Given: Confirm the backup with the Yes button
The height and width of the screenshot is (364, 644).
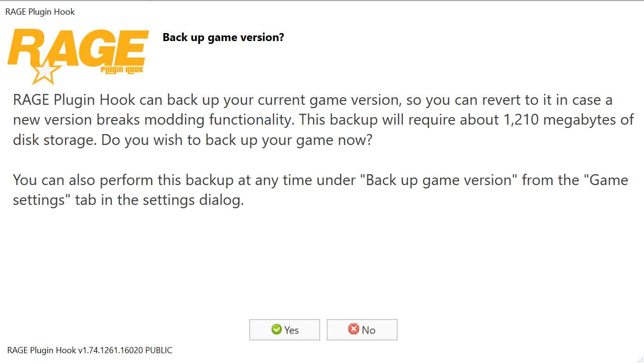Looking at the screenshot, I should 285,330.
